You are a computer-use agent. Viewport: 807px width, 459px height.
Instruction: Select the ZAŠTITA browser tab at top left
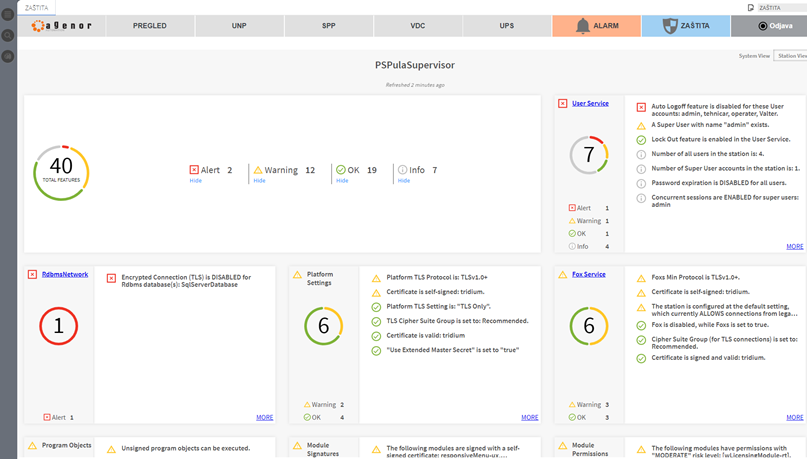[x=37, y=8]
